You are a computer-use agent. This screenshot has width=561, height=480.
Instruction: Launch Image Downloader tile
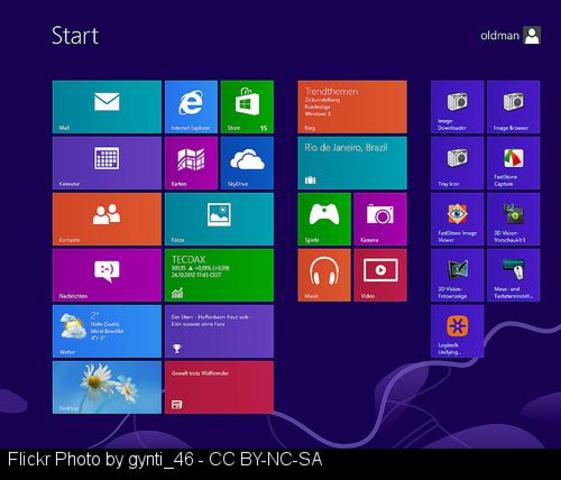click(457, 107)
